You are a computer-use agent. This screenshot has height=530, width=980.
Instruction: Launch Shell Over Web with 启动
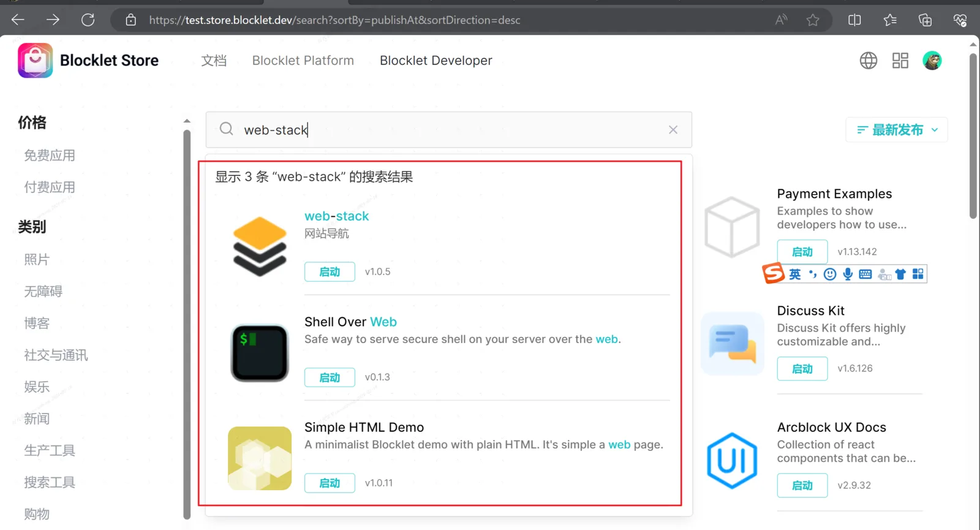click(x=330, y=377)
